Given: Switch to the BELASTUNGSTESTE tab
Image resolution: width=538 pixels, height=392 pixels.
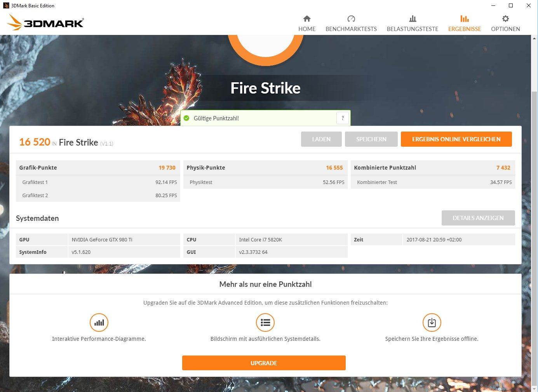Looking at the screenshot, I should tap(413, 24).
